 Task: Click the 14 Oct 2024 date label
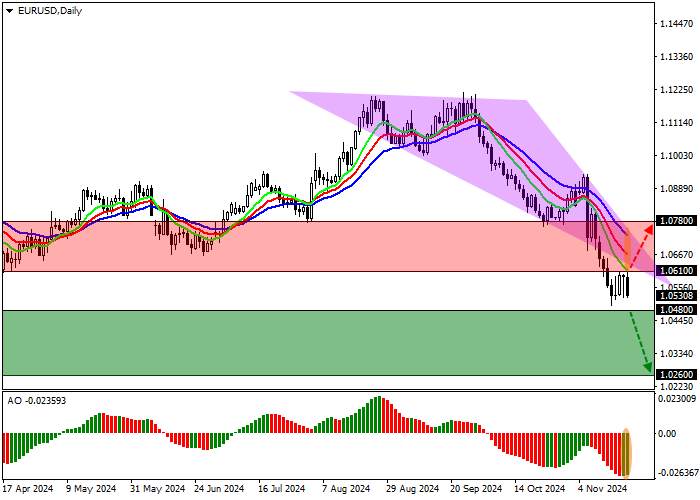[539, 489]
